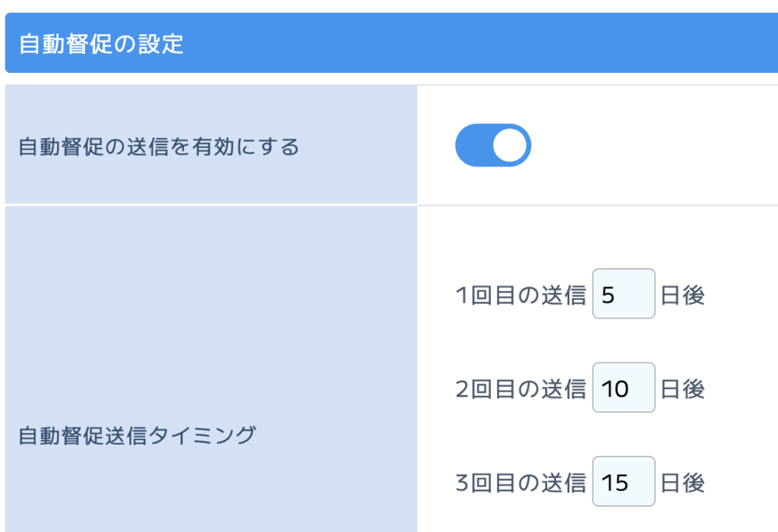Click the blue track of the auto-reminder toggle

click(471, 145)
